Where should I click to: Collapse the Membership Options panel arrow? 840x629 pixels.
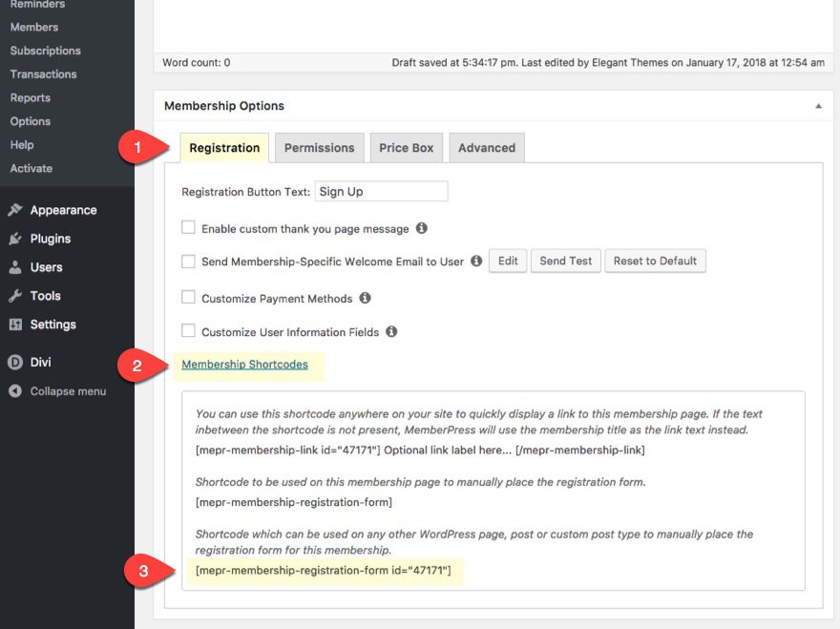coord(819,106)
